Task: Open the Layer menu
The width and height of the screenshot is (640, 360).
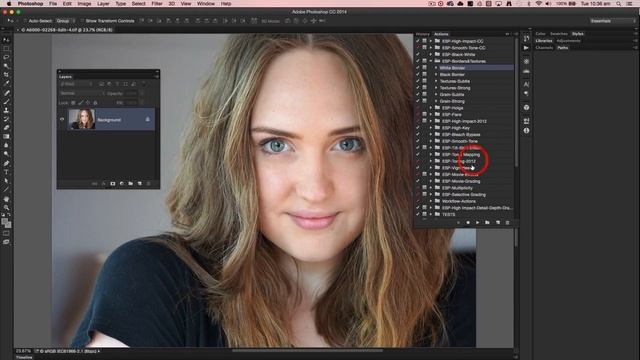Action: point(103,4)
